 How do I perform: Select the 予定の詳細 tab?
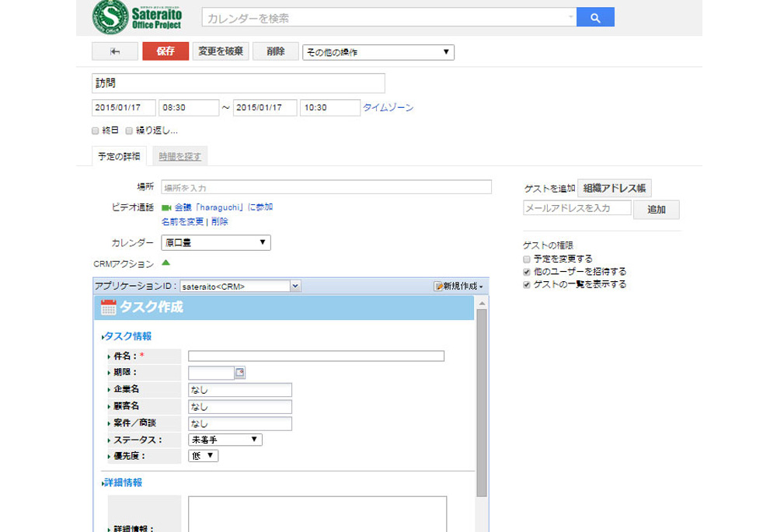click(x=118, y=156)
